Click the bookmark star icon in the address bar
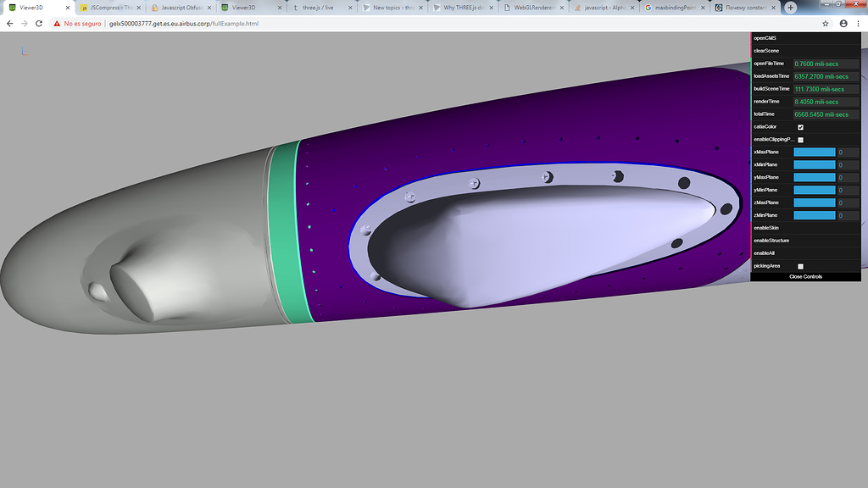 pos(823,25)
